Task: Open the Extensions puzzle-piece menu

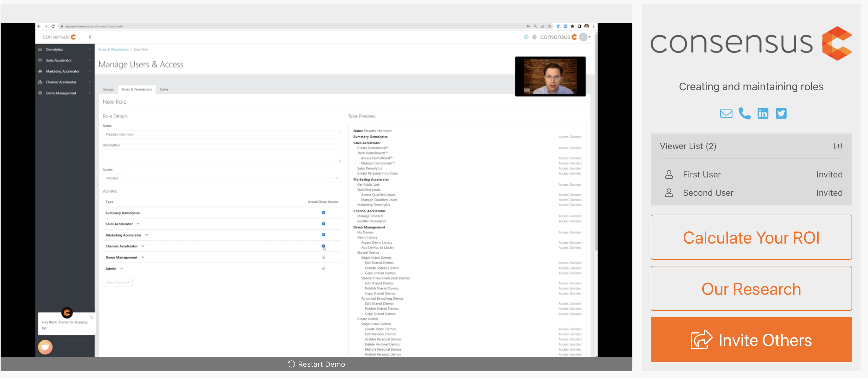Action: coord(572,26)
